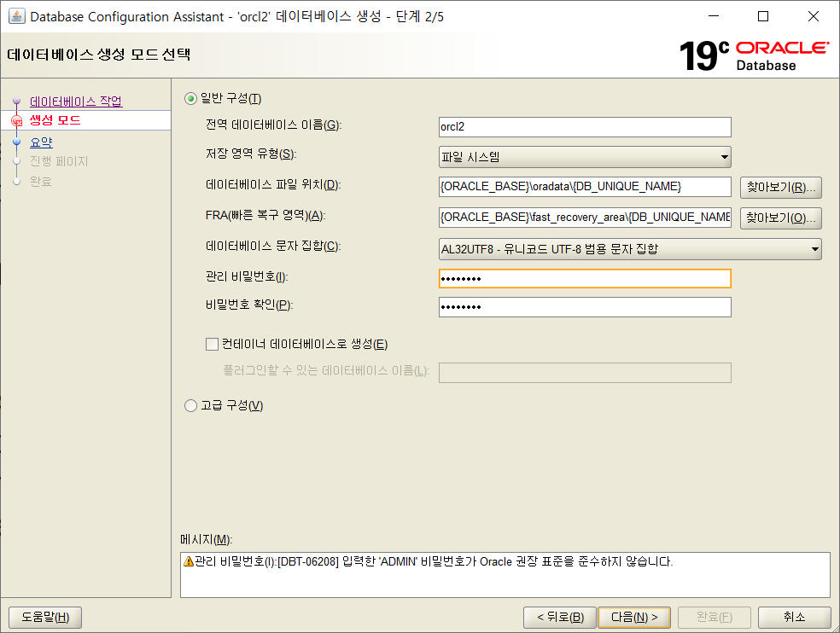840x633 pixels.
Task: Open the 데이터베이스 문자 집합 dropdown
Action: 630,249
